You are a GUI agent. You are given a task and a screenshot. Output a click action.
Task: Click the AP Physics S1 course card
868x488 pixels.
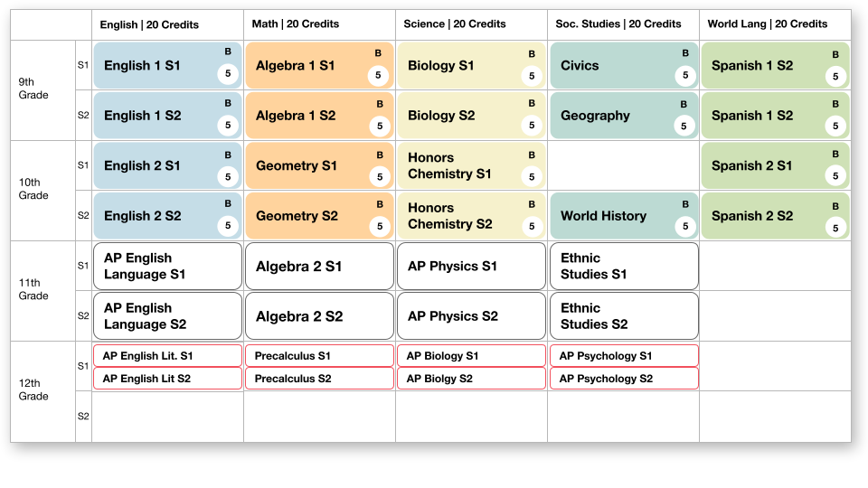[x=472, y=266]
